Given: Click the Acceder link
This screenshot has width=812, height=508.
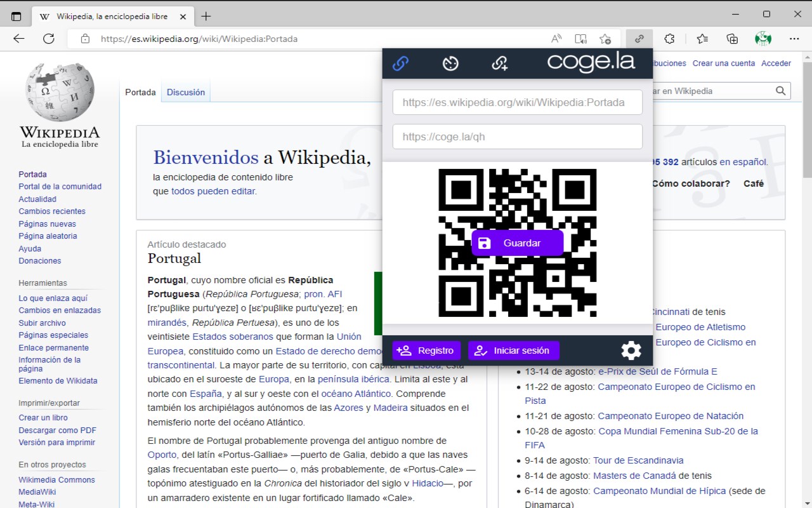Looking at the screenshot, I should (776, 63).
